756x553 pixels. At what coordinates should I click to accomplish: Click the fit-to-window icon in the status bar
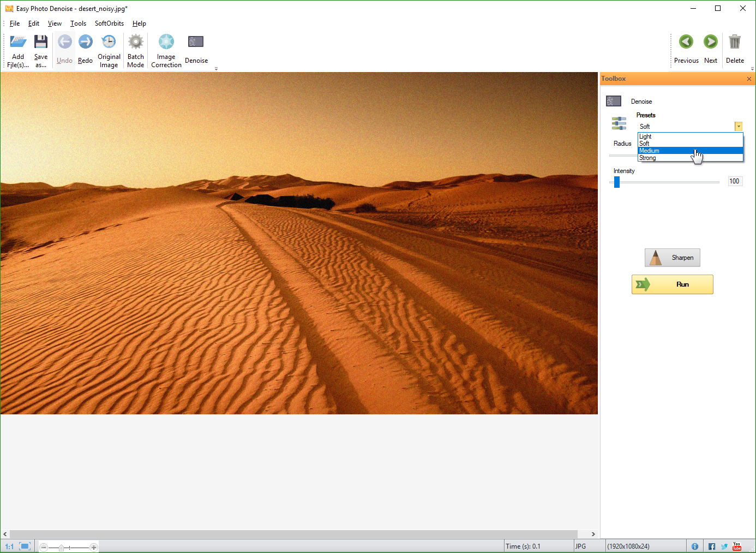point(25,546)
